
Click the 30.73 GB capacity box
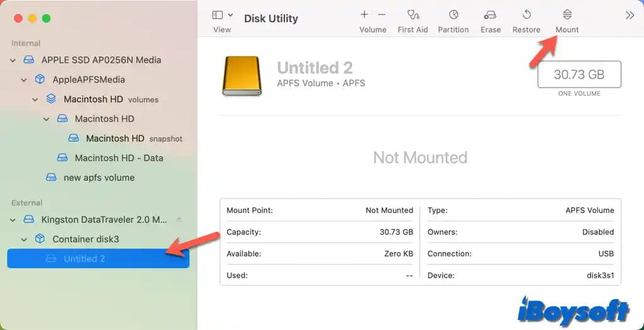(x=579, y=75)
